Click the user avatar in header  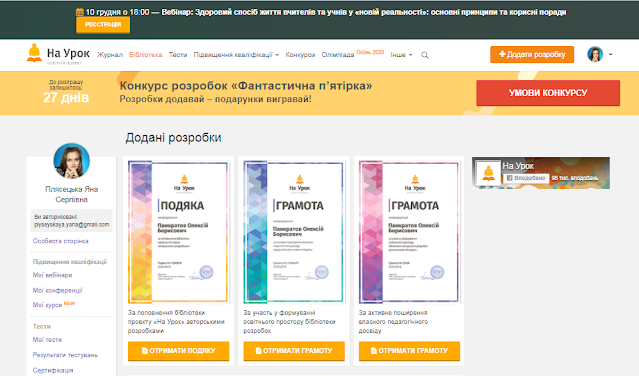coord(595,54)
